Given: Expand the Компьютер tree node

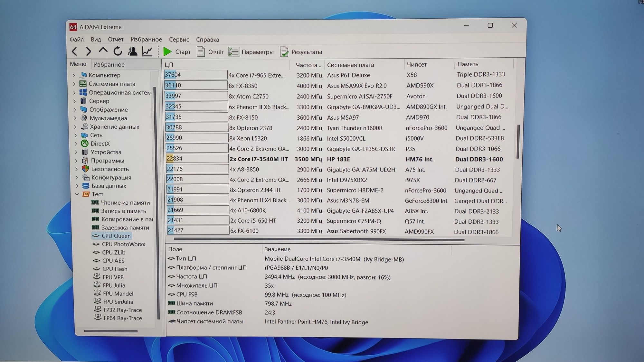Looking at the screenshot, I should (74, 75).
